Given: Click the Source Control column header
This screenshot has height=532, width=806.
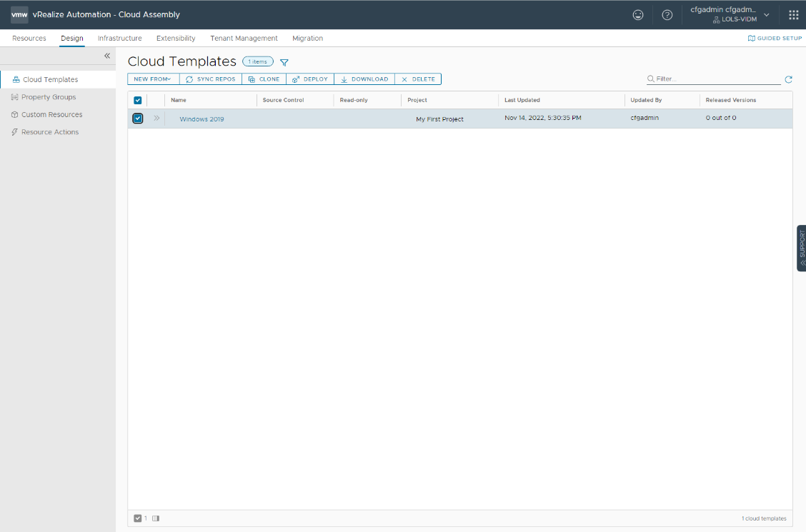Looking at the screenshot, I should 283,100.
